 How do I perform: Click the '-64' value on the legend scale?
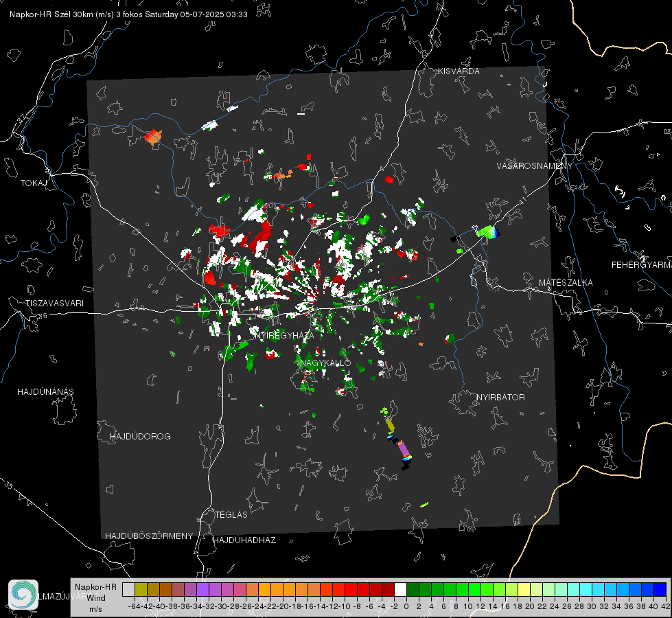[135, 606]
